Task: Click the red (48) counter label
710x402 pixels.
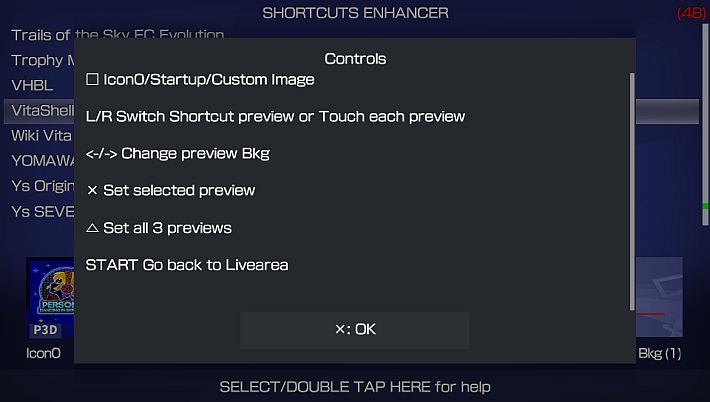Action: 691,13
